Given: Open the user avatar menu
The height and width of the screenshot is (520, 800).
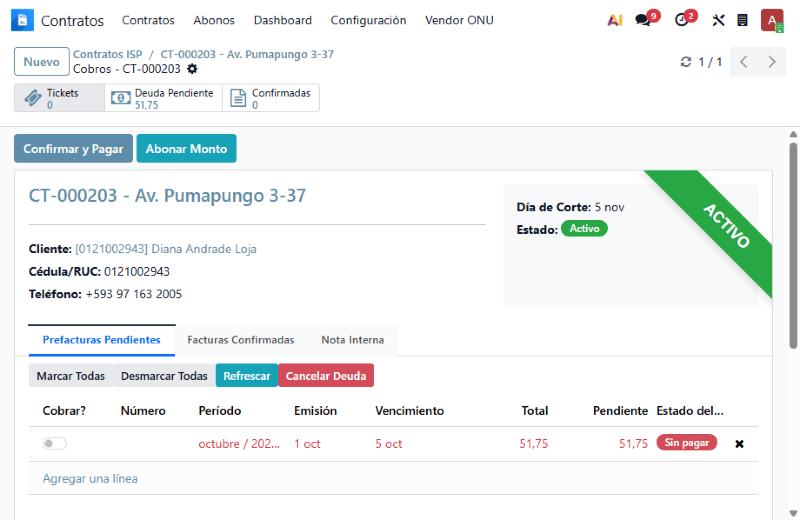Looking at the screenshot, I should pyautogui.click(x=772, y=20).
